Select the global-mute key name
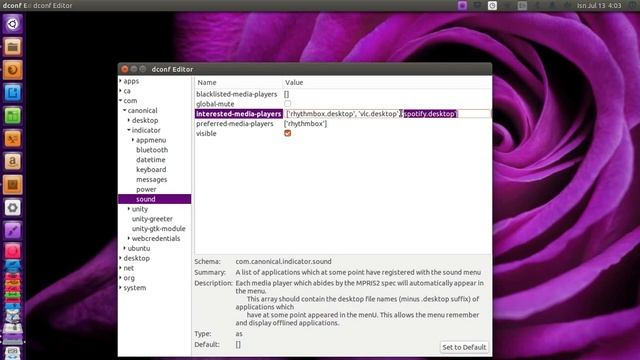 click(215, 104)
